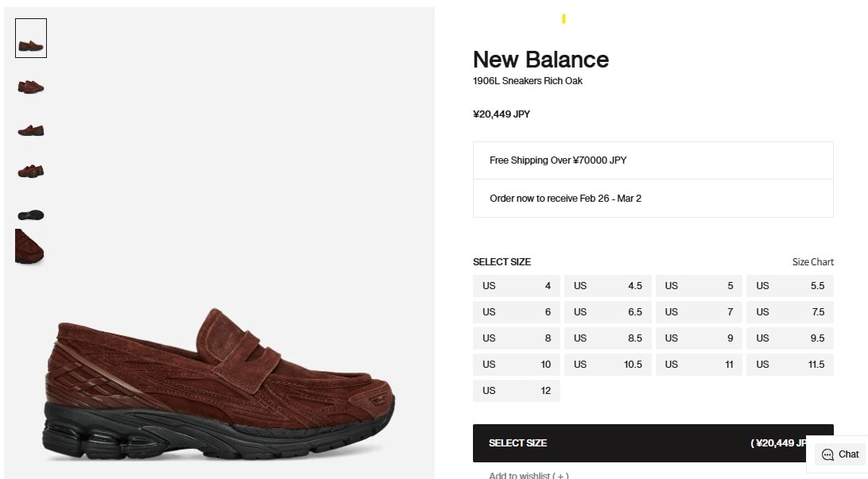The image size is (868, 479).
Task: View the second thumbnail showing shoe pair
Action: (31, 86)
